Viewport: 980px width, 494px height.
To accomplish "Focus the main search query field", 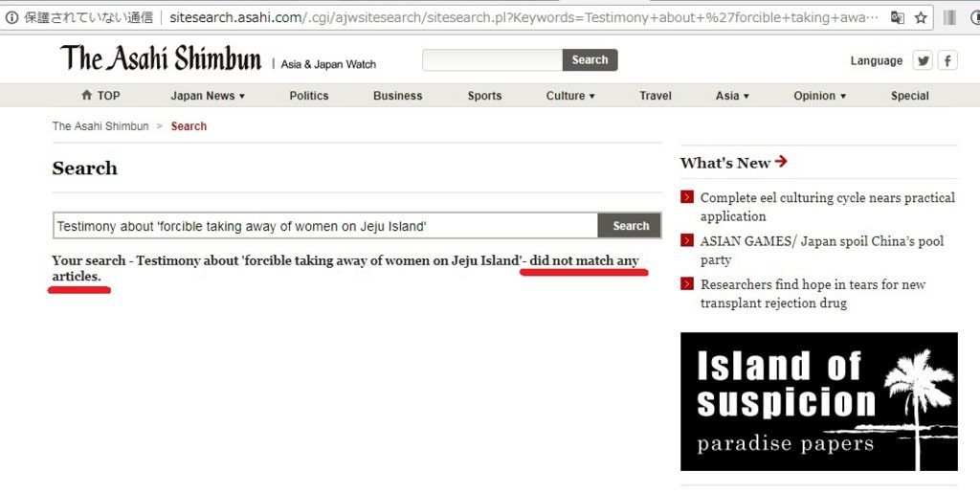I will pos(325,226).
